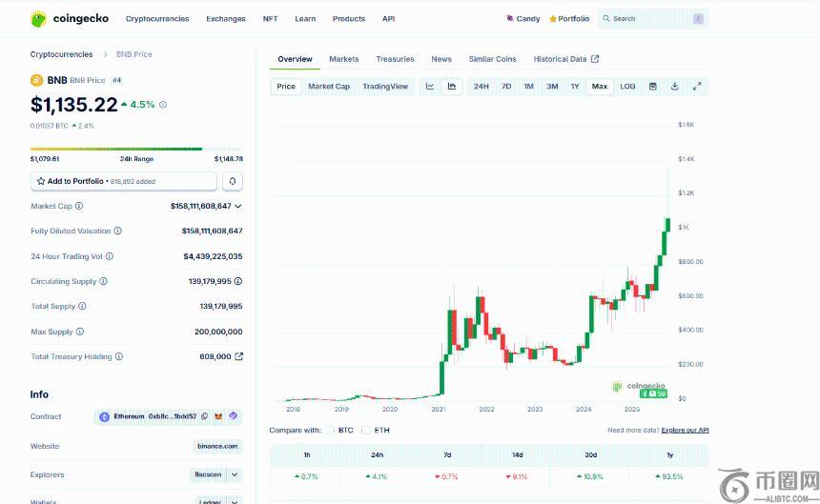Enable ETH comparison checkbox
This screenshot has width=820, height=504.
[366, 430]
